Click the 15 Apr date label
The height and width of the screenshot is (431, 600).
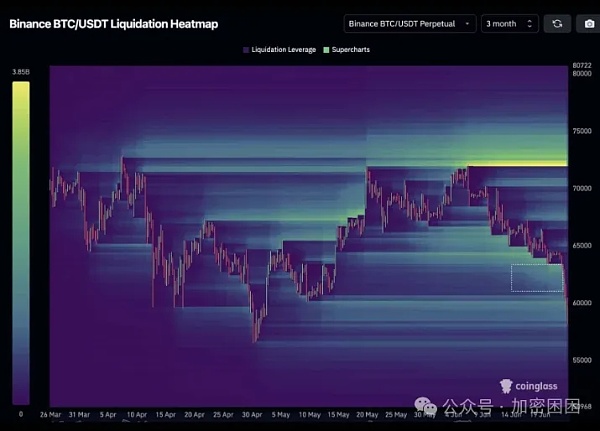click(166, 415)
